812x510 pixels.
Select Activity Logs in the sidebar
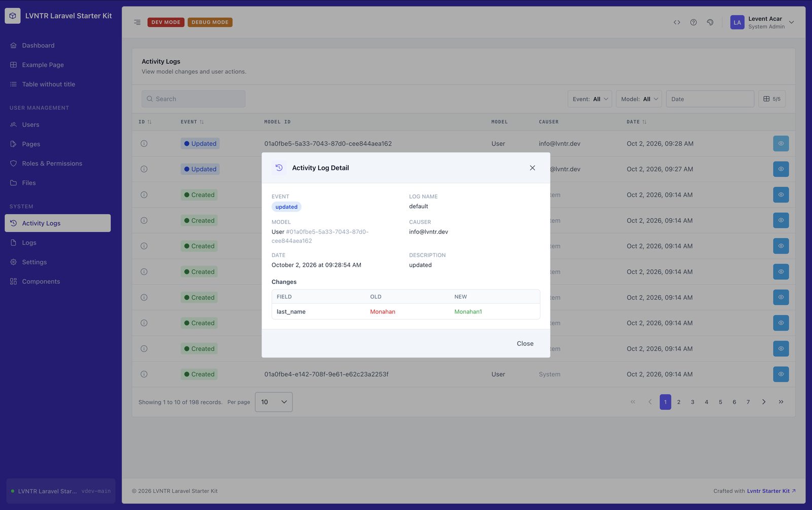tap(58, 223)
